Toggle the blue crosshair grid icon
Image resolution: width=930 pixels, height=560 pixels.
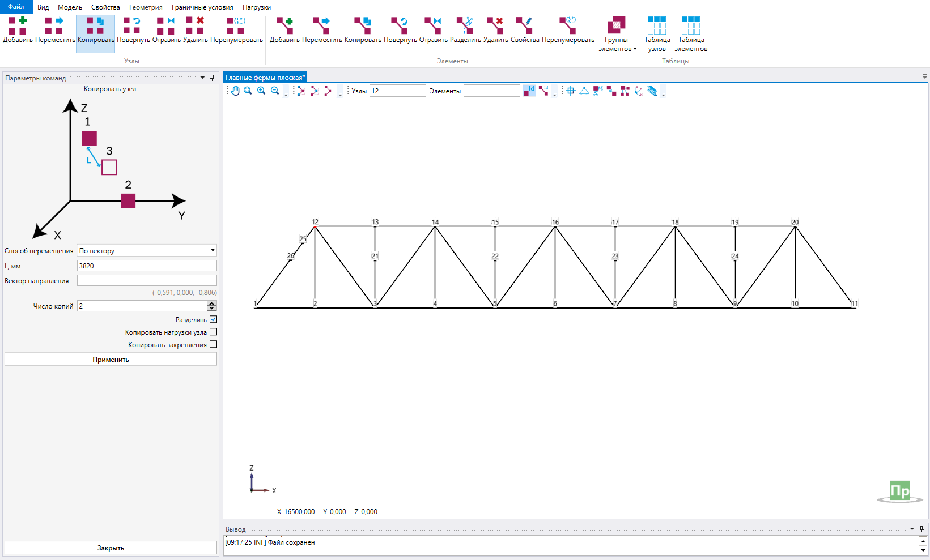(x=571, y=91)
